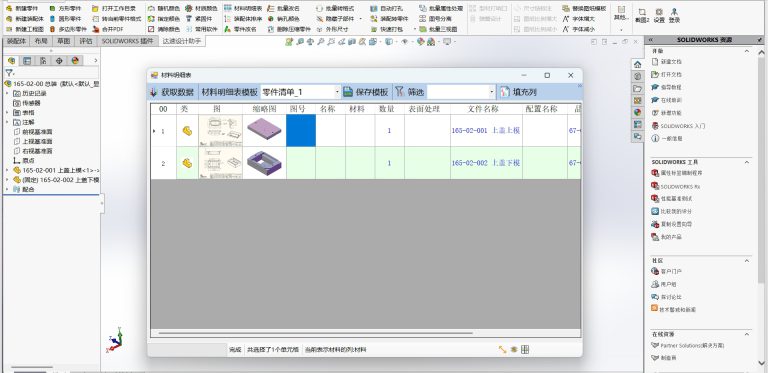Open the 筛选 filter combo box dropdown
The height and width of the screenshot is (373, 768).
pos(492,92)
